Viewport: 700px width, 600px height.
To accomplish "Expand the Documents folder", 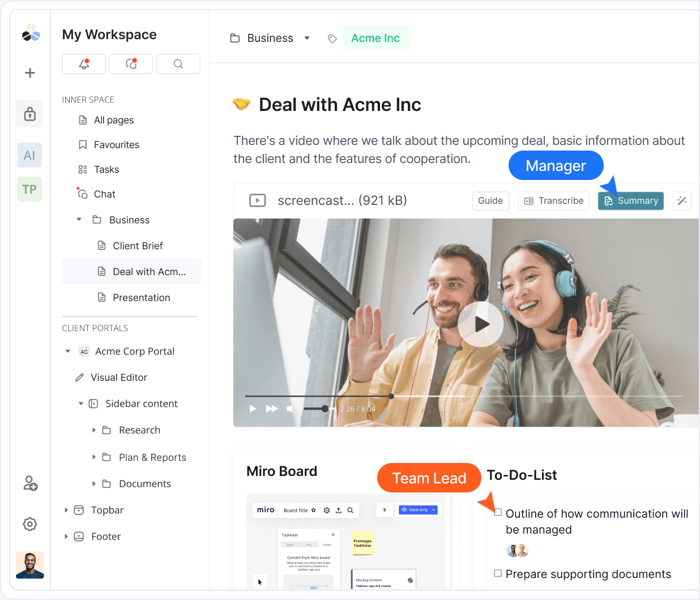I will 94,483.
